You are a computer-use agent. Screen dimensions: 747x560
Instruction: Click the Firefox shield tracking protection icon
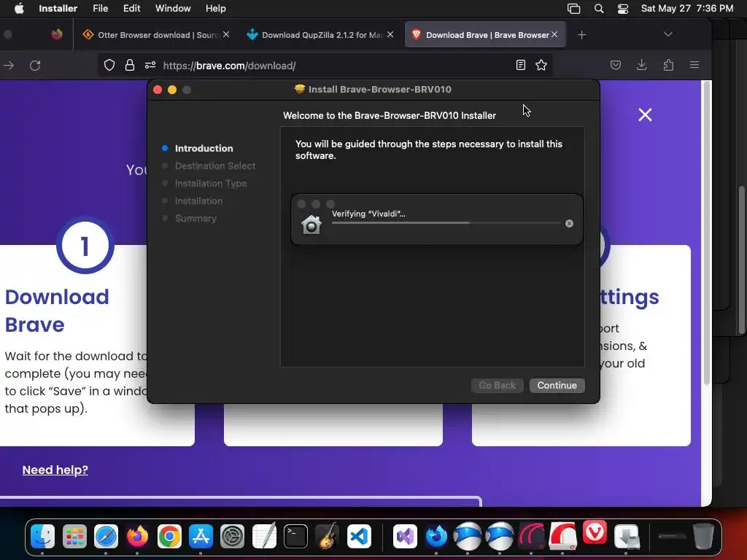109,65
